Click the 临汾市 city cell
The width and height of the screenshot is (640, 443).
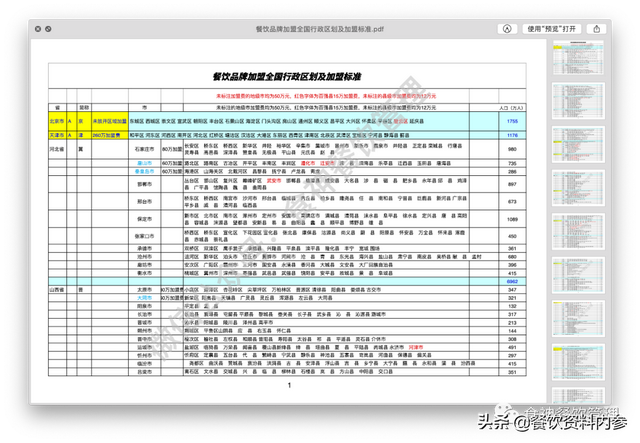(x=144, y=363)
